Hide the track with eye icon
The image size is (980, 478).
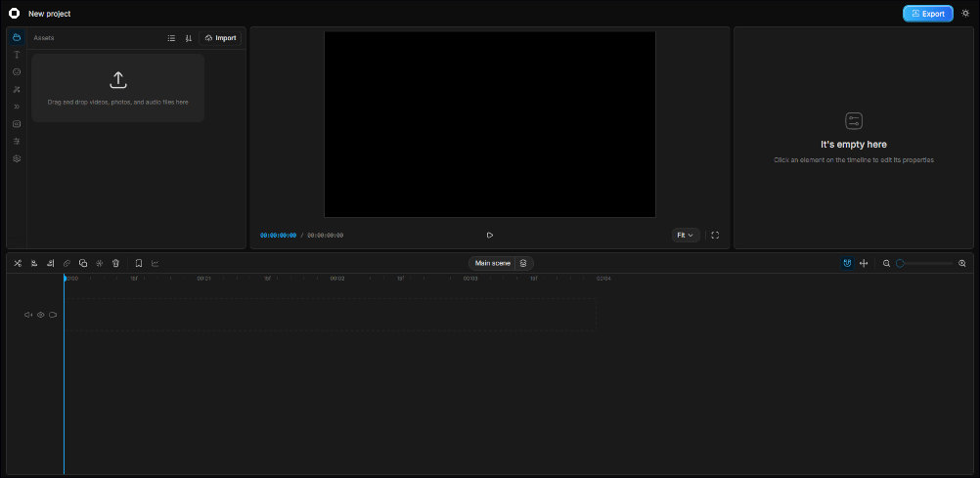pos(41,315)
